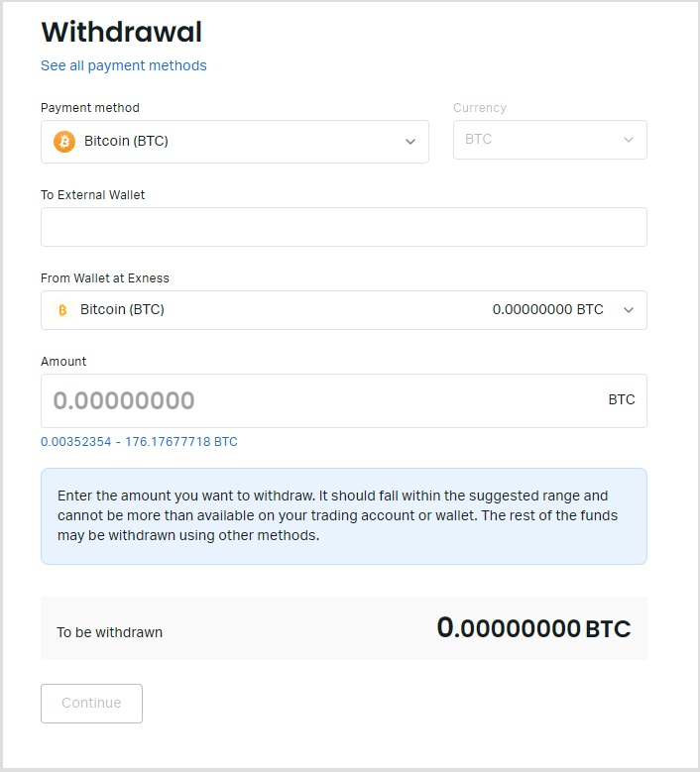700x772 pixels.
Task: Click the Withdrawal heading
Action: click(x=121, y=32)
